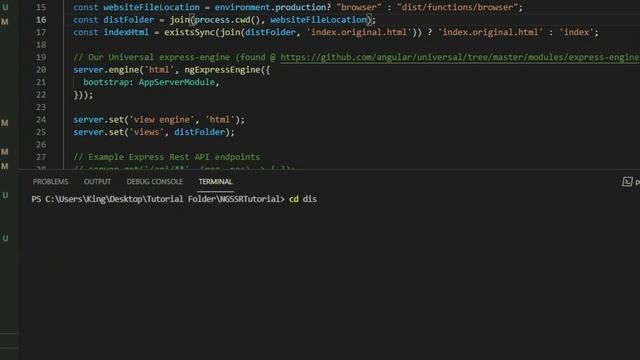The image size is (640, 360).
Task: Click line number 19 in the gutter
Action: click(41, 57)
